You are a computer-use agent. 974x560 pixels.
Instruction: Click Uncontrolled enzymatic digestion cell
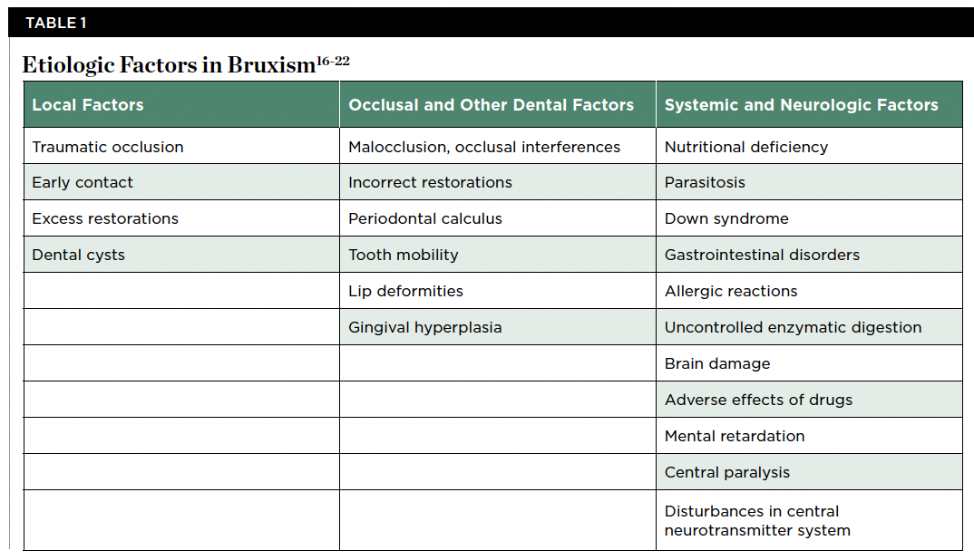793,327
